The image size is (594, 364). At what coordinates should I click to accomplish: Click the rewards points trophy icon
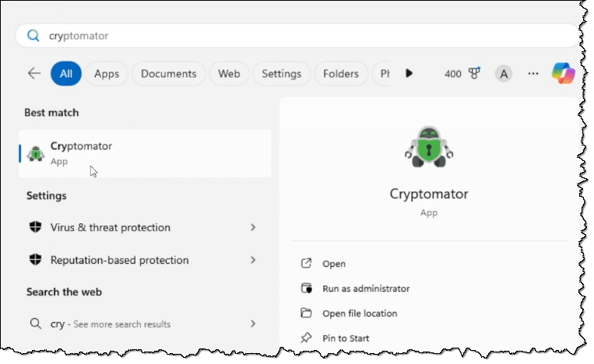click(x=474, y=74)
